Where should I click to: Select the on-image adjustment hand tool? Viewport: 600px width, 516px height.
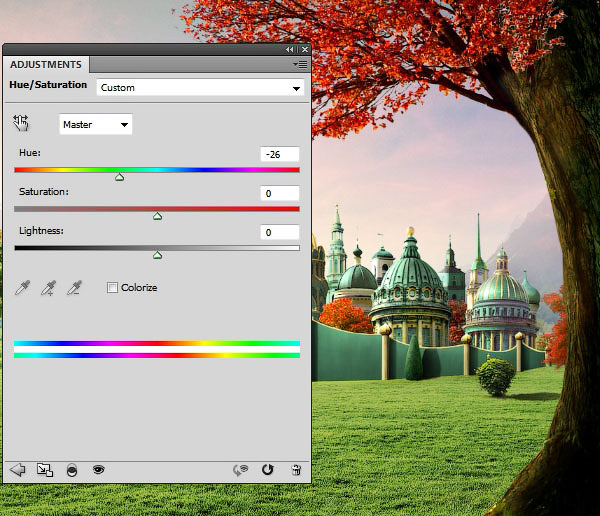[21, 124]
